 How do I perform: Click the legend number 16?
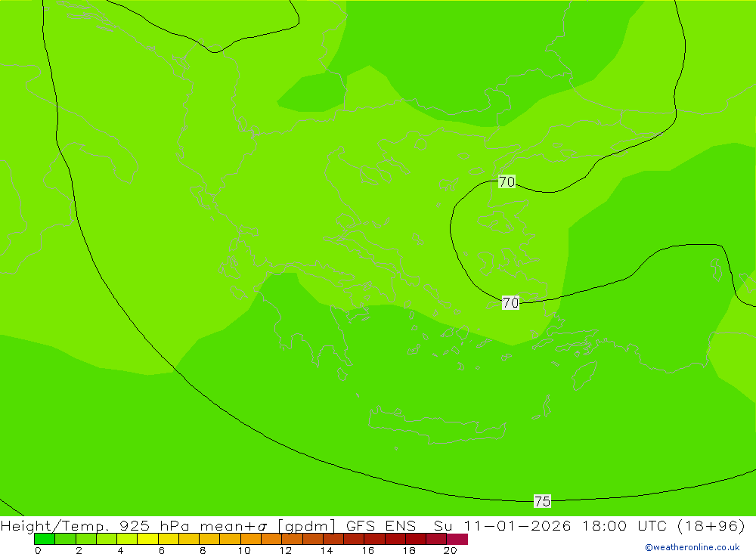368,550
